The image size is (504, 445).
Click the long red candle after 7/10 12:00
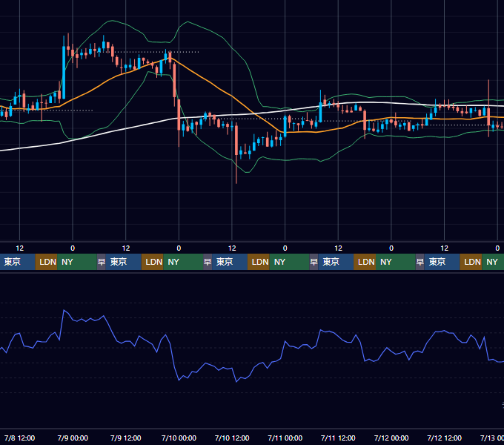pos(236,140)
